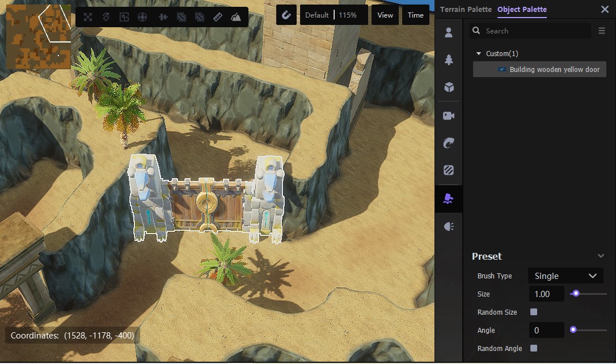Switch to the Terrain Palette tab

click(x=466, y=9)
